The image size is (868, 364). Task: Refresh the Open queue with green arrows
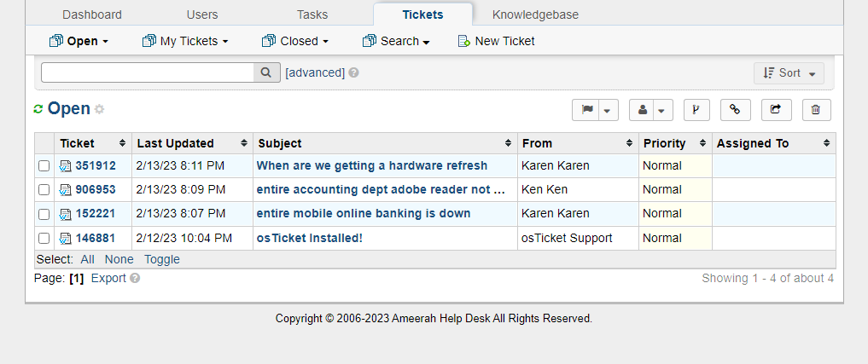coord(38,109)
